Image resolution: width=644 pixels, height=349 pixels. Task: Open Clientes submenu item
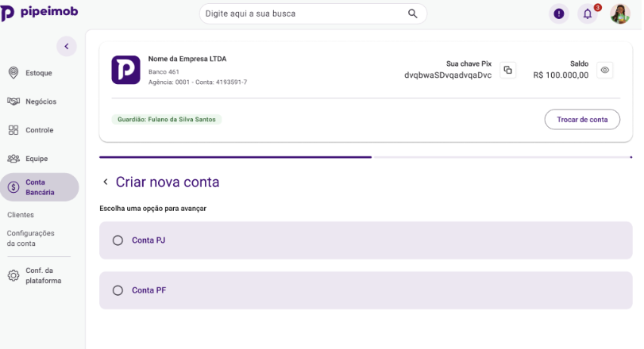pyautogui.click(x=21, y=215)
